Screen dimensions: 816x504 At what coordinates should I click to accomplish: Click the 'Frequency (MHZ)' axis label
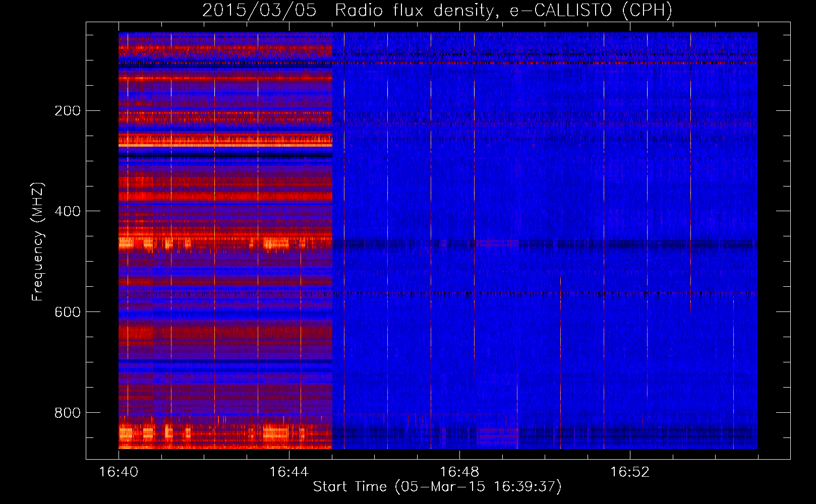click(x=38, y=242)
